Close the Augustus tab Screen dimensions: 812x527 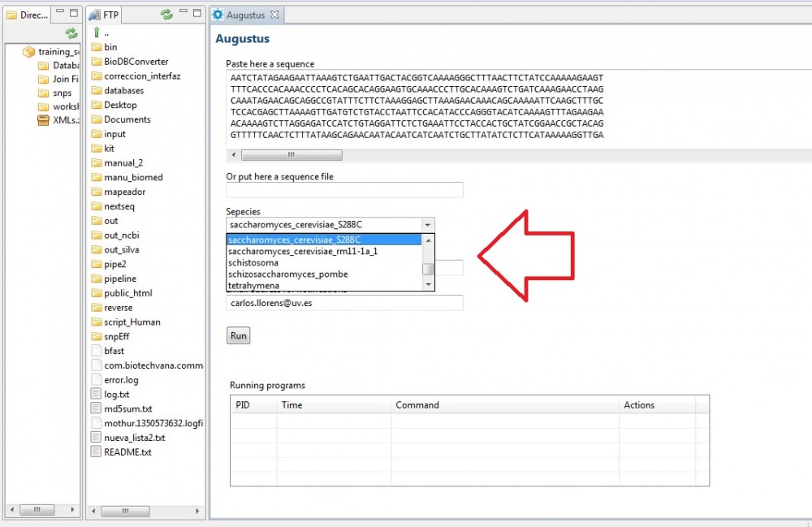pos(274,15)
